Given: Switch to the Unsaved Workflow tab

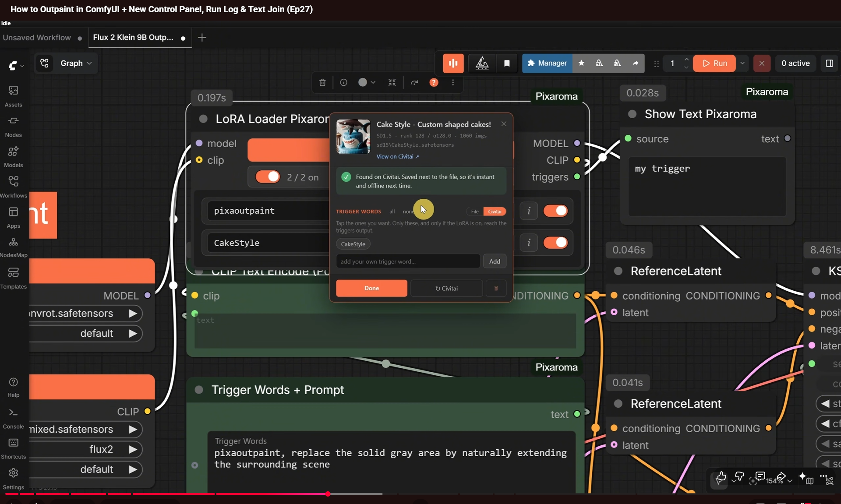Looking at the screenshot, I should point(42,38).
